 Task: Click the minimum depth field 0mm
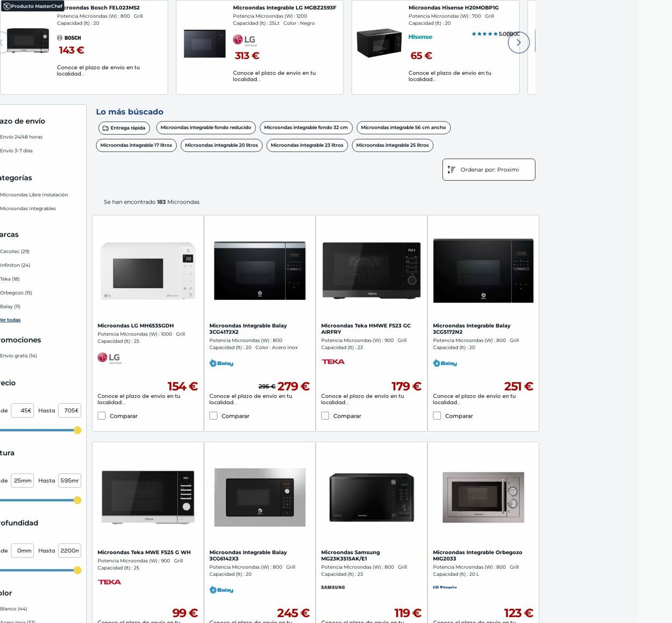[x=23, y=550]
